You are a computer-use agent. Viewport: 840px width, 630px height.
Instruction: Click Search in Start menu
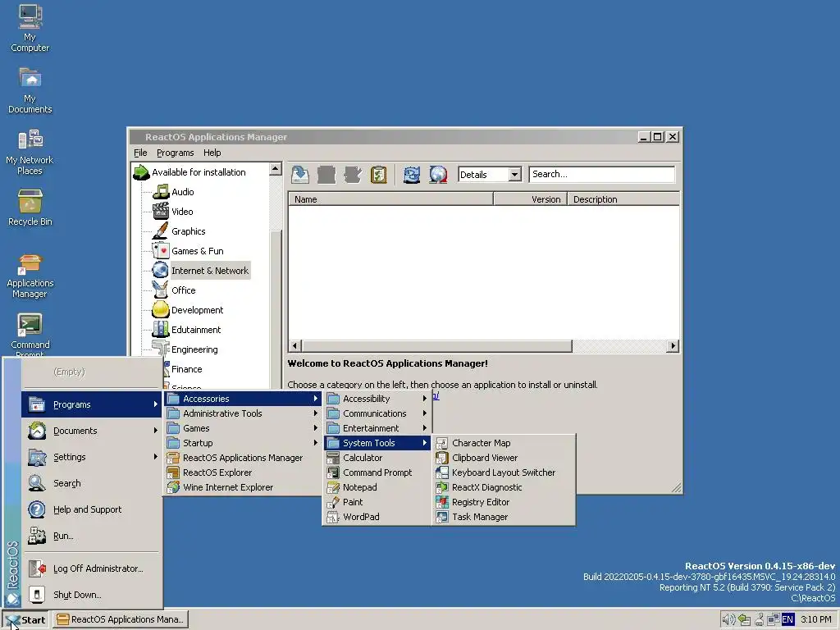tap(92, 483)
